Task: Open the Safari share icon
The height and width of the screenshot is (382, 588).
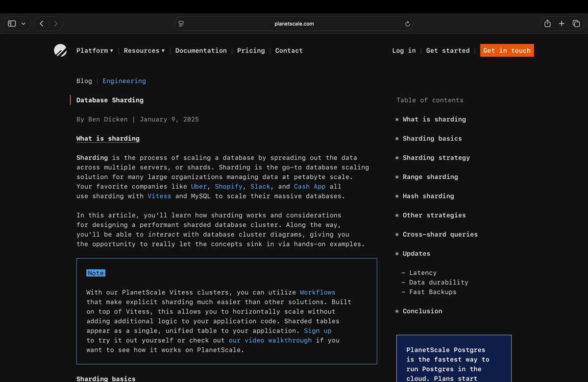Action: click(x=547, y=24)
